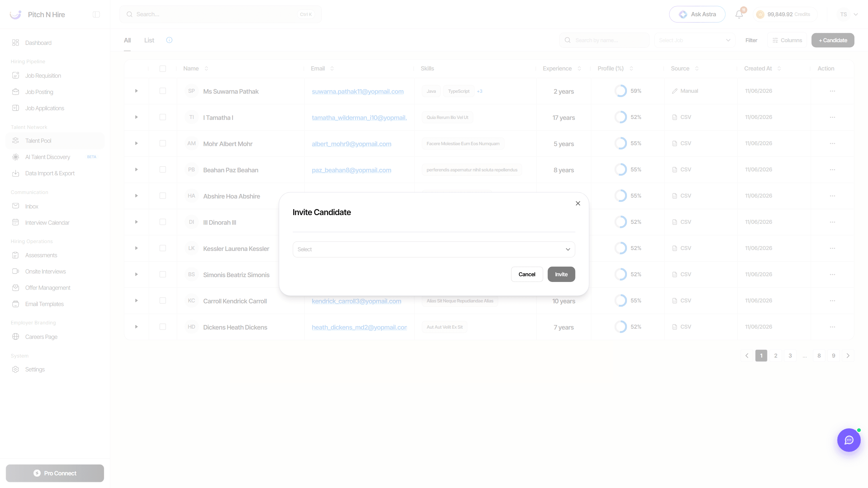Check the Dickens Heath Dickens row checkbox

[x=163, y=327]
